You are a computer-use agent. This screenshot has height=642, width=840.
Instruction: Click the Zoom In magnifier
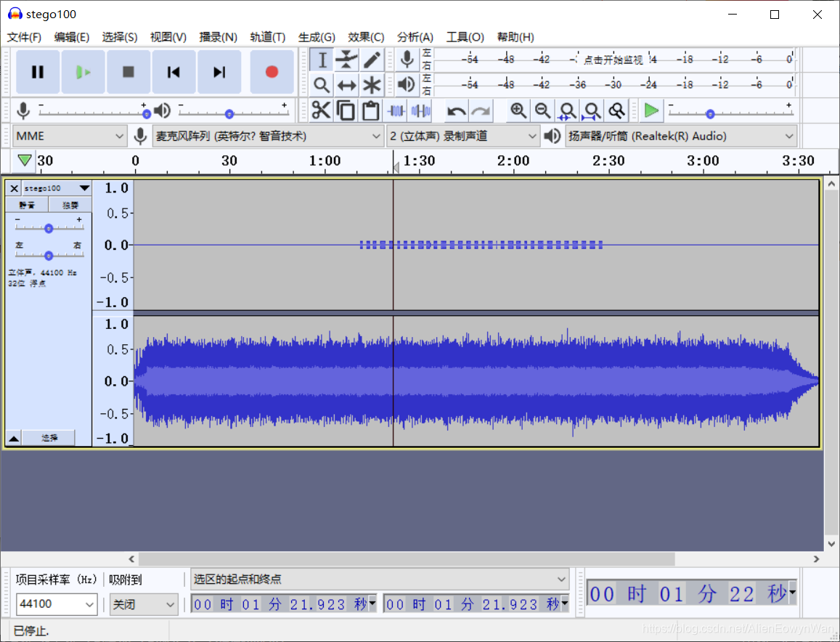pyautogui.click(x=518, y=110)
